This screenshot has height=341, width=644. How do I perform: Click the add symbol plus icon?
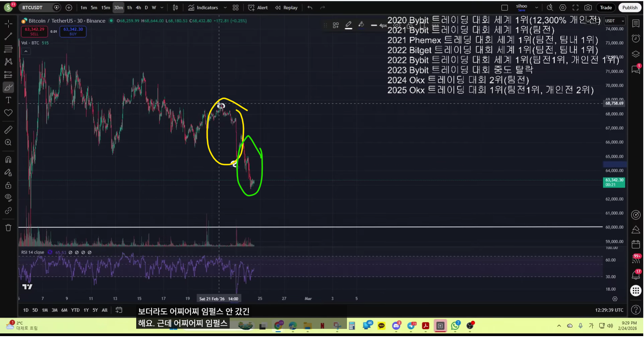pos(69,8)
